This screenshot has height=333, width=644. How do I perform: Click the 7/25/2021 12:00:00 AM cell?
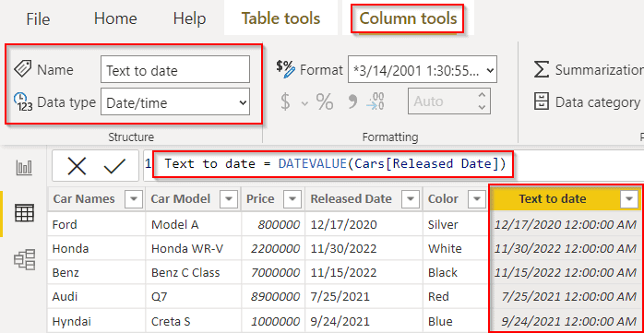point(566,296)
